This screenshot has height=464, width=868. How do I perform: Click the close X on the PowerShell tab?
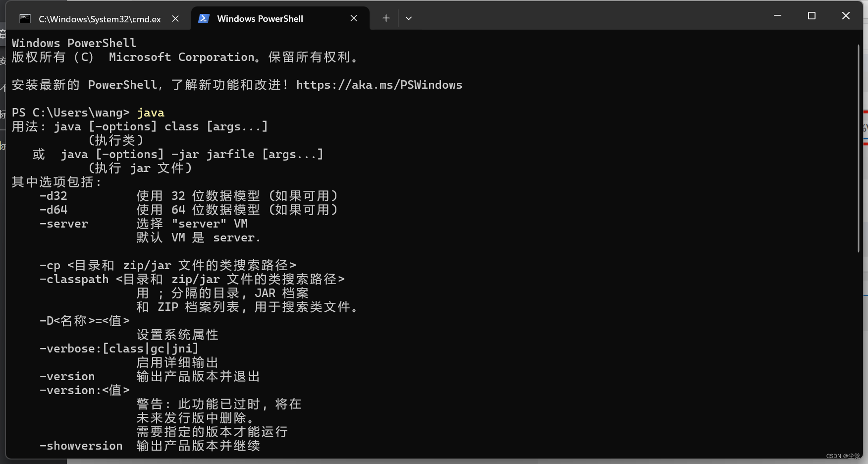coord(354,18)
